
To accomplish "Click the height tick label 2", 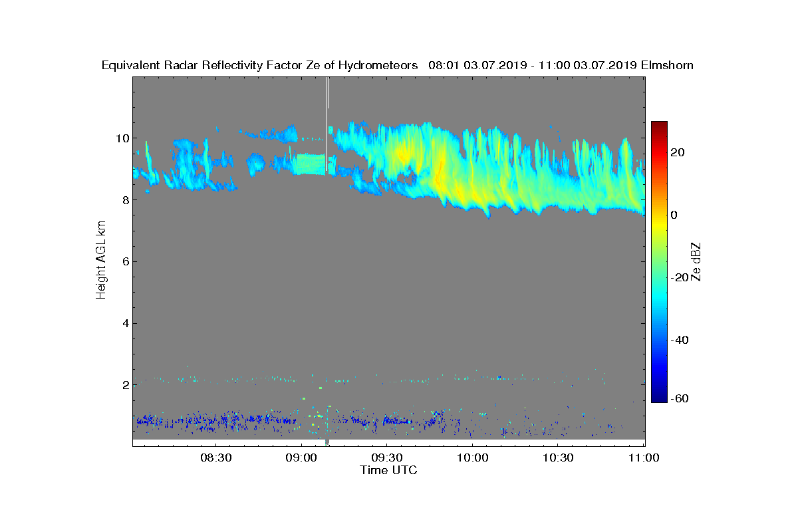I will point(124,385).
